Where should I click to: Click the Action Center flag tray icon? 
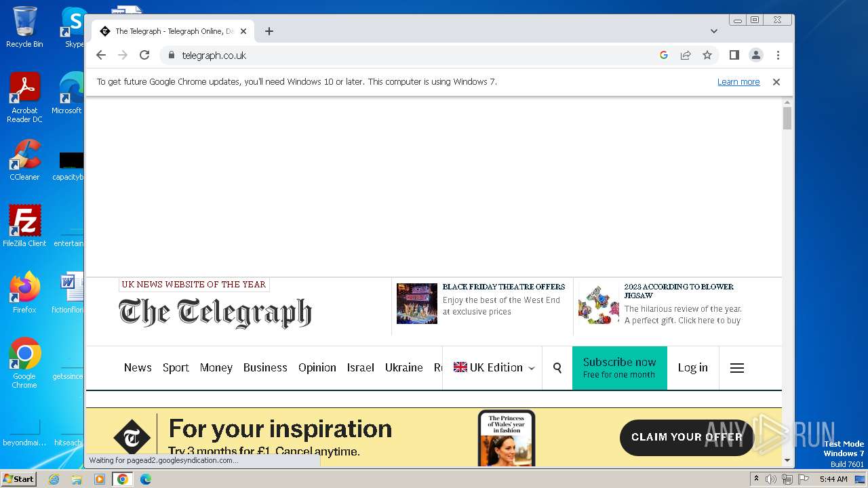804,479
